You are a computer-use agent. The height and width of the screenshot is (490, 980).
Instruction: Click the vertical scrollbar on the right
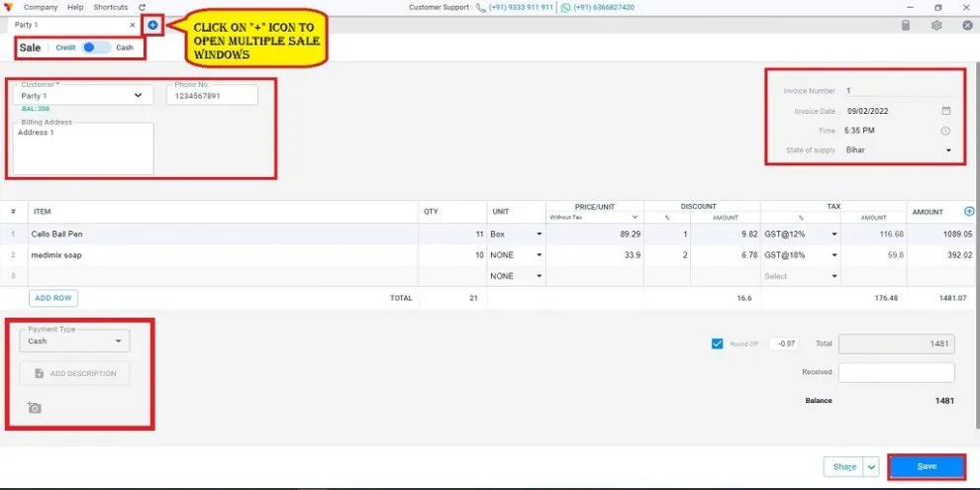pos(976,244)
